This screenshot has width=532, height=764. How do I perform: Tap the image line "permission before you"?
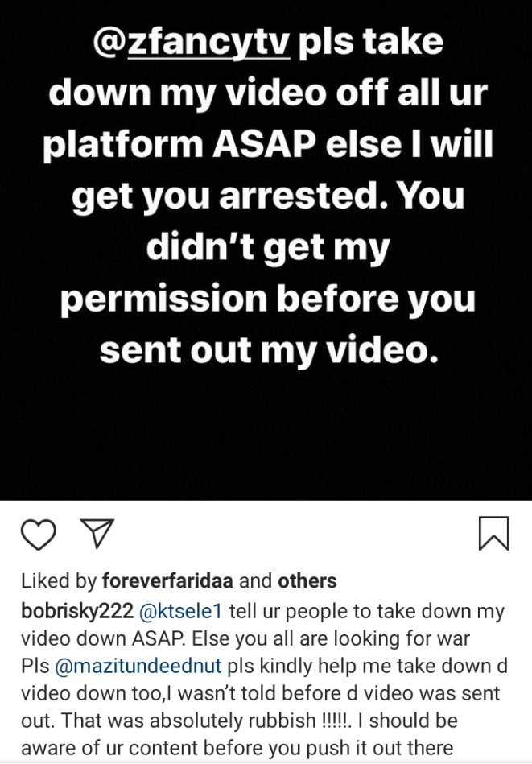267,299
